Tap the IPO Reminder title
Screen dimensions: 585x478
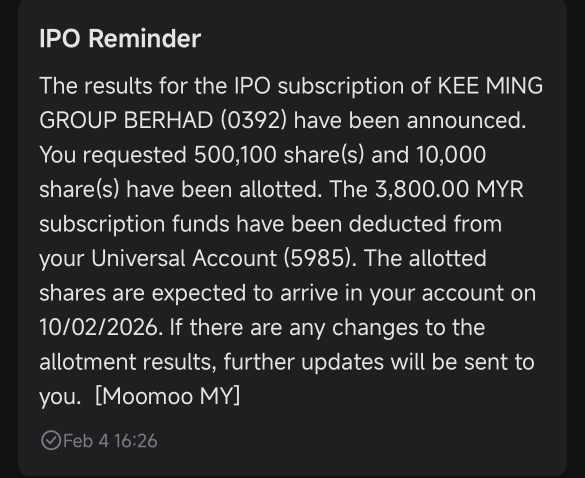pyautogui.click(x=120, y=38)
